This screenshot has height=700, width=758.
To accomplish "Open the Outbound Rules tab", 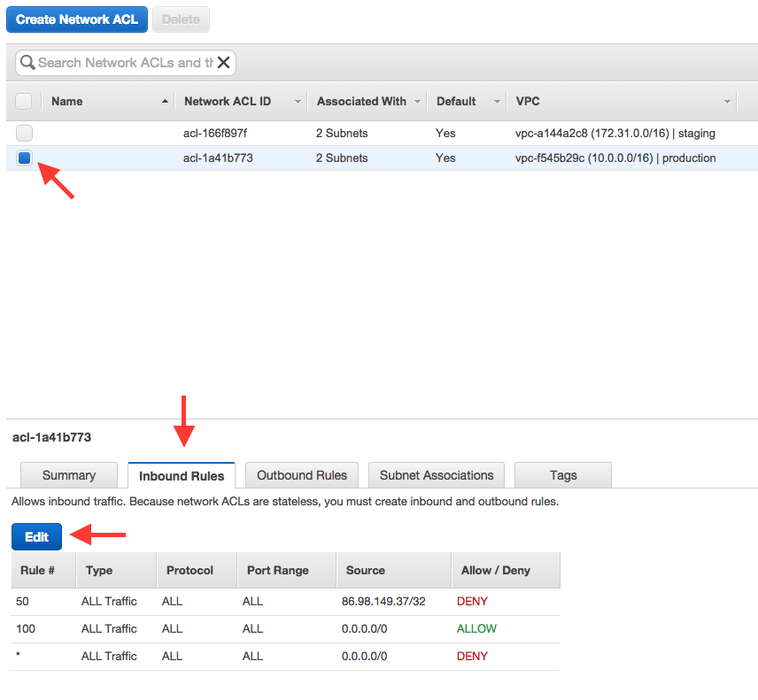I will pyautogui.click(x=302, y=475).
